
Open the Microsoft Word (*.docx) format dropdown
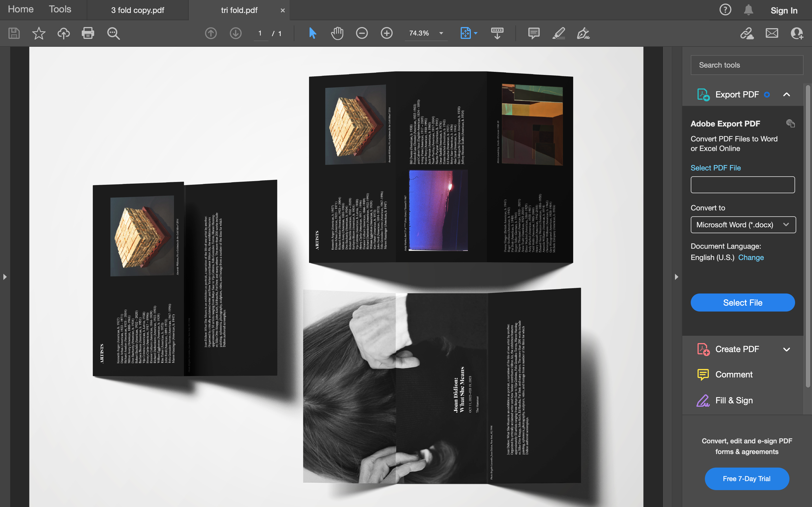click(743, 225)
